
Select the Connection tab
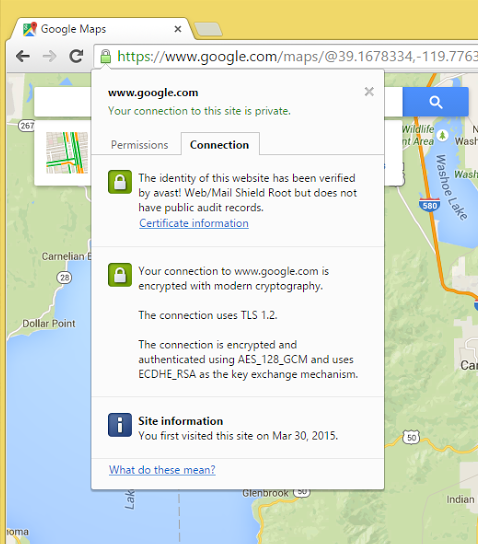tap(220, 144)
